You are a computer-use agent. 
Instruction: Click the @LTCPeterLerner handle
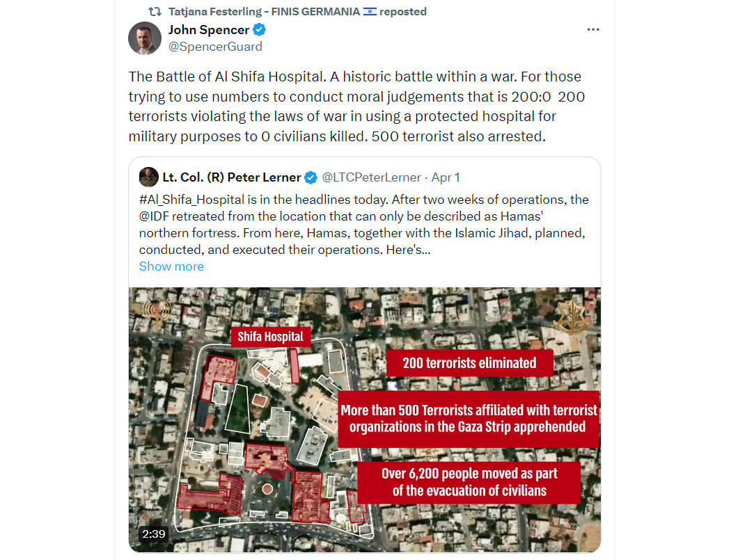tap(372, 177)
